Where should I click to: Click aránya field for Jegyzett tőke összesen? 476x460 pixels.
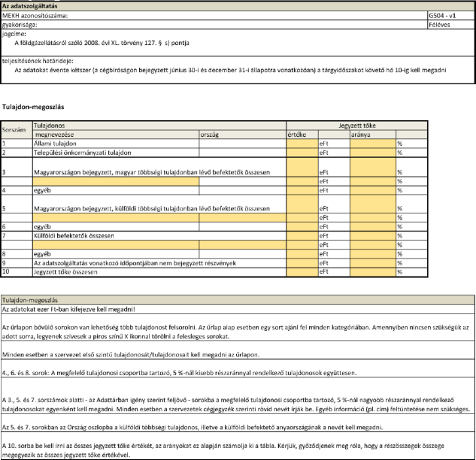pyautogui.click(x=373, y=272)
